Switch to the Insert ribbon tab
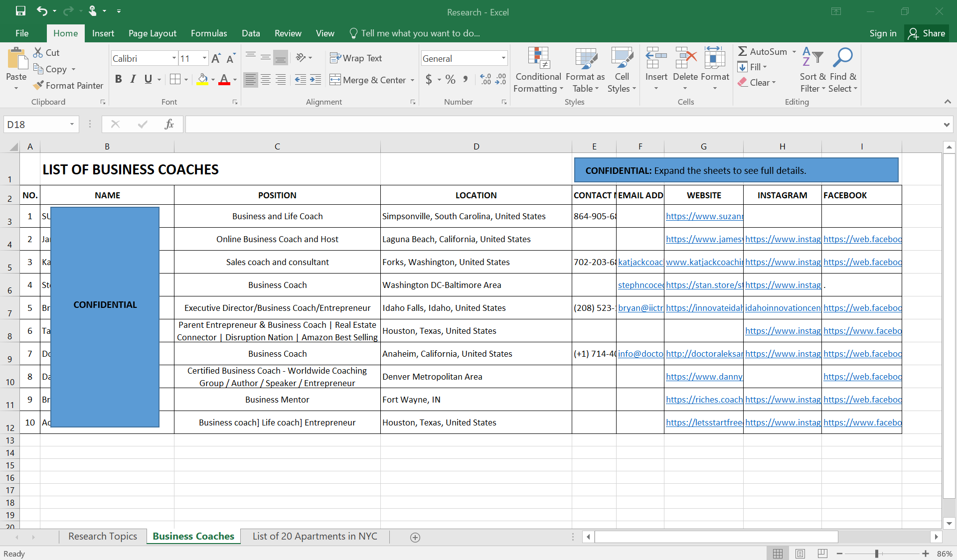Screen dimensions: 957x560 [103, 33]
